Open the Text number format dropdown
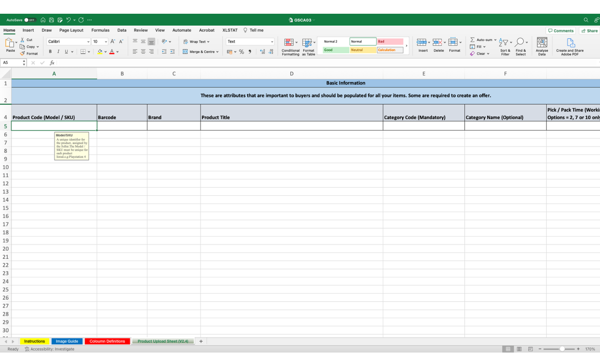The image size is (600, 364). 272,42
